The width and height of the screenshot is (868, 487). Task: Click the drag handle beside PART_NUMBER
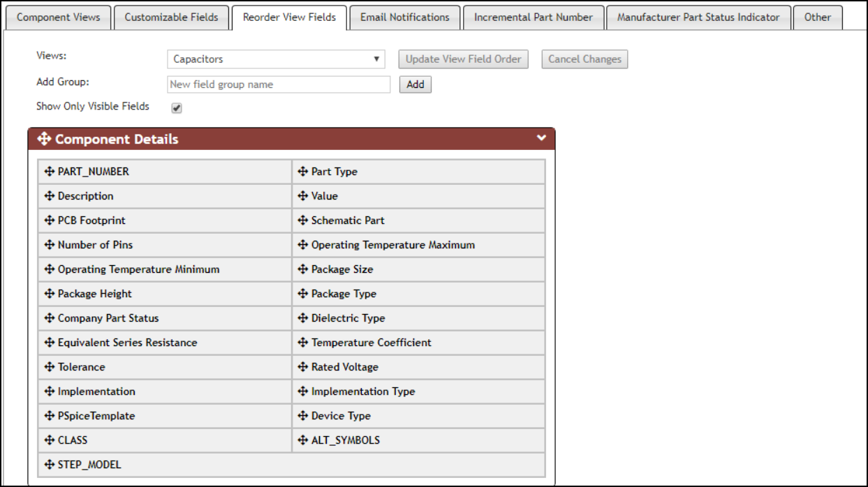pyautogui.click(x=48, y=172)
